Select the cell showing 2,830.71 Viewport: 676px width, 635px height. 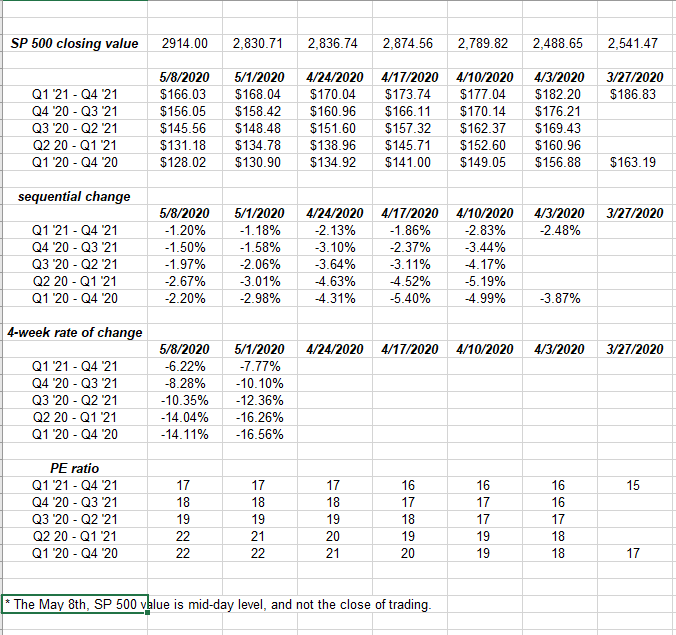tap(258, 44)
